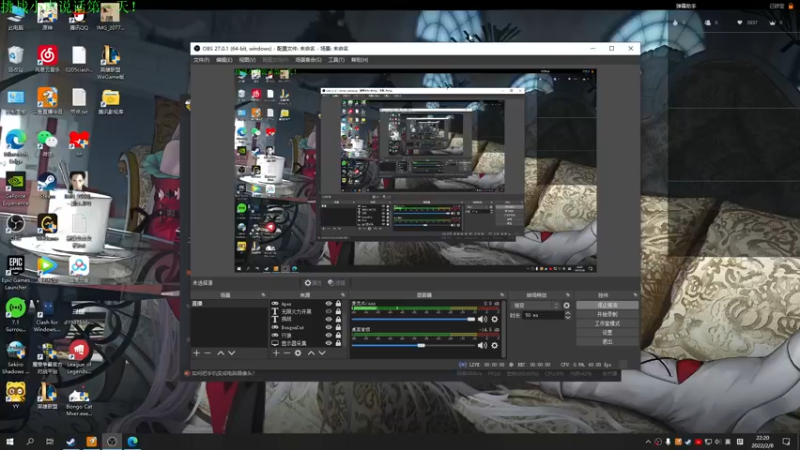Pop out the Sources dock panel
This screenshot has width=800, height=450.
point(343,295)
